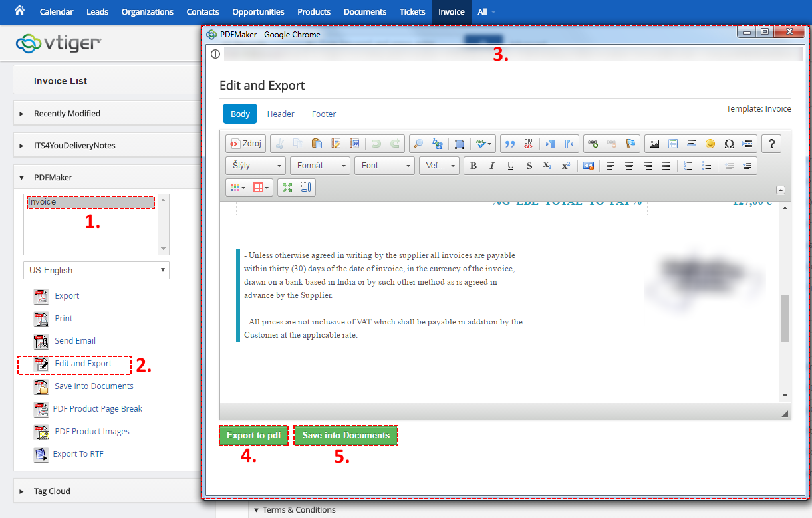The height and width of the screenshot is (518, 812).
Task: Click the Smiley emoticon icon
Action: (x=710, y=144)
